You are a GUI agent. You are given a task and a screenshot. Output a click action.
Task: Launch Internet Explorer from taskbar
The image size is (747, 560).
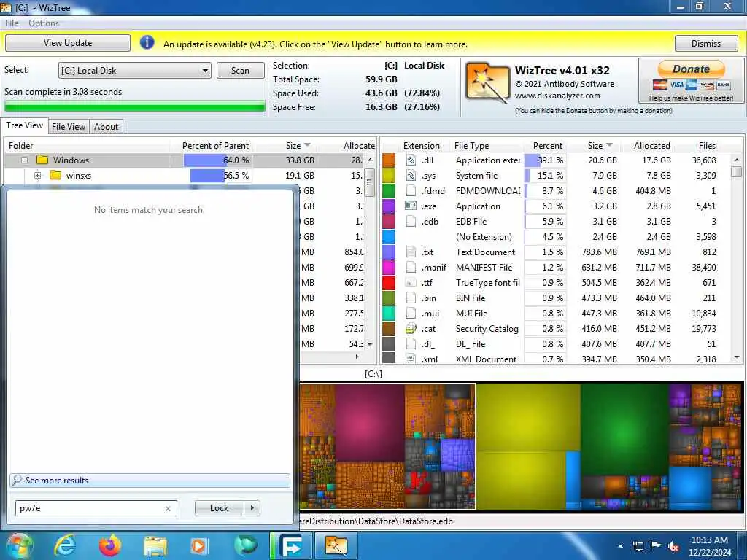pyautogui.click(x=64, y=545)
